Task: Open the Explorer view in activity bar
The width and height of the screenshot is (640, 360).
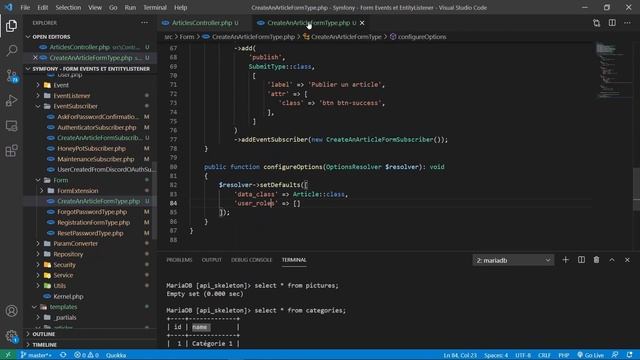Action: pyautogui.click(x=11, y=26)
